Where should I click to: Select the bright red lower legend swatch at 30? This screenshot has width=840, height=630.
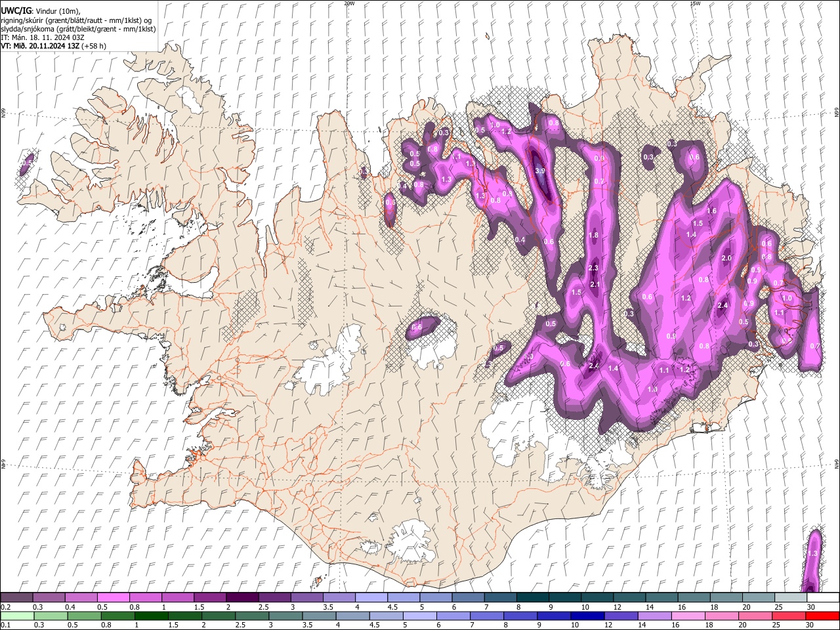(822, 616)
